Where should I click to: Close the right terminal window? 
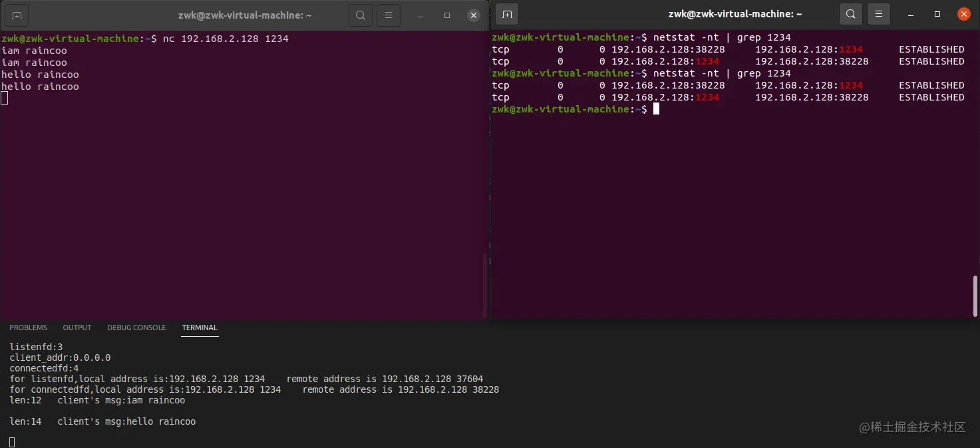[x=963, y=14]
